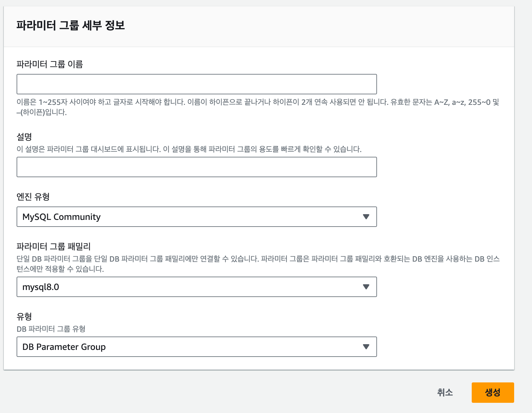Screen dimensions: 532x413
Task: Click the 파라미터 그룹 이름 input field
Action: click(x=196, y=84)
